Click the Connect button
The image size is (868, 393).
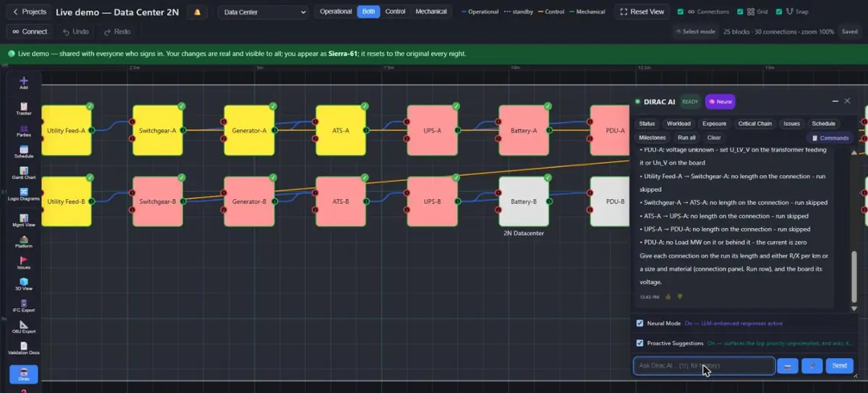click(30, 32)
